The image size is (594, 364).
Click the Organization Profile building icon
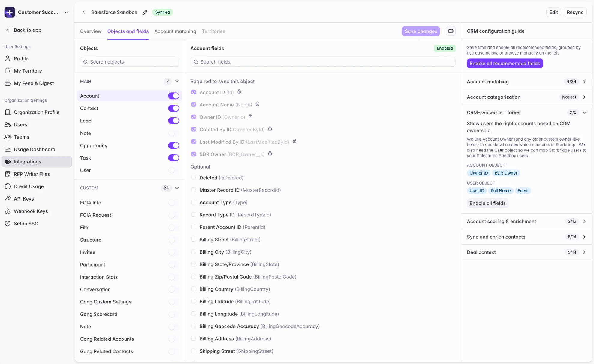[x=8, y=112]
